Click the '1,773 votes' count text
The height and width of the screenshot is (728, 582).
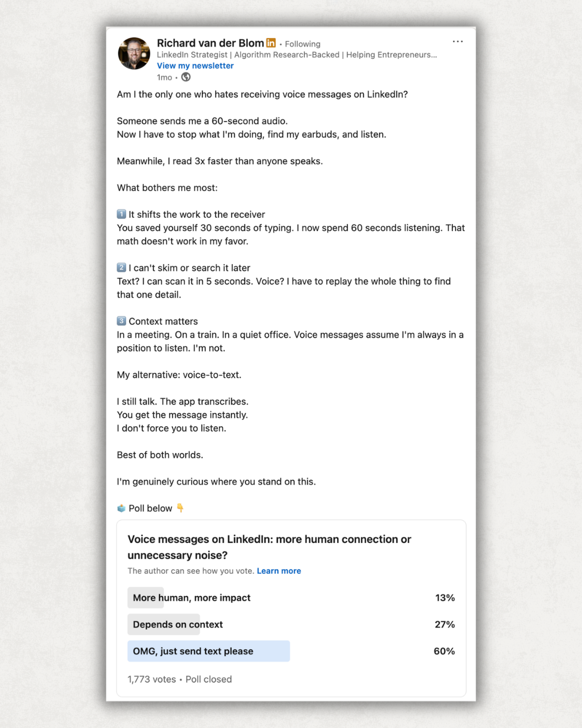pyautogui.click(x=151, y=679)
